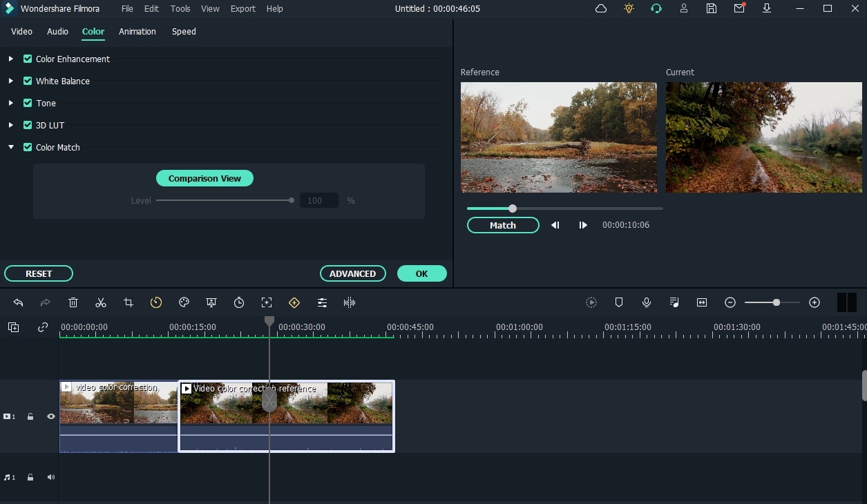Image resolution: width=867 pixels, height=504 pixels.
Task: Split clip with the scissors icon
Action: click(x=101, y=302)
